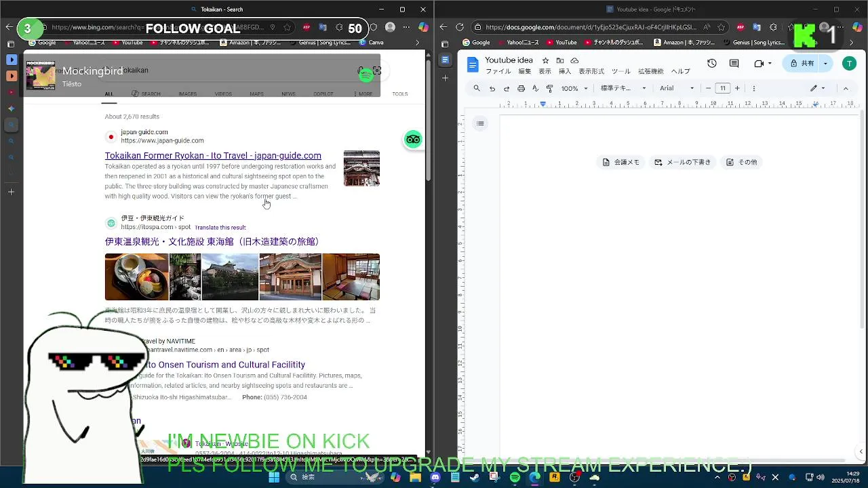Expand the MORE menu in Bing
This screenshot has width=868, height=488.
pyautogui.click(x=362, y=94)
